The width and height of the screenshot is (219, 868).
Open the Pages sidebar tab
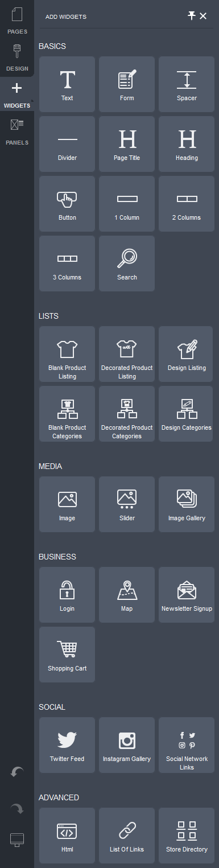point(17,20)
